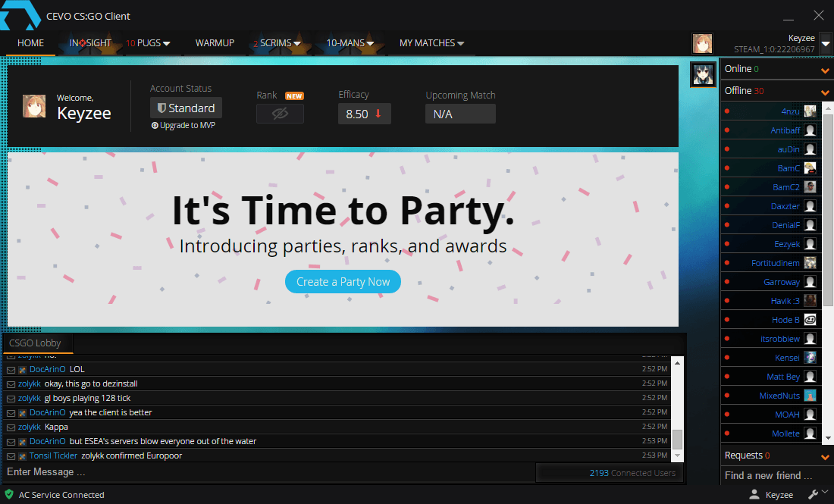This screenshot has width=834, height=504.
Task: Collapse the Offline friends section
Action: 824,92
